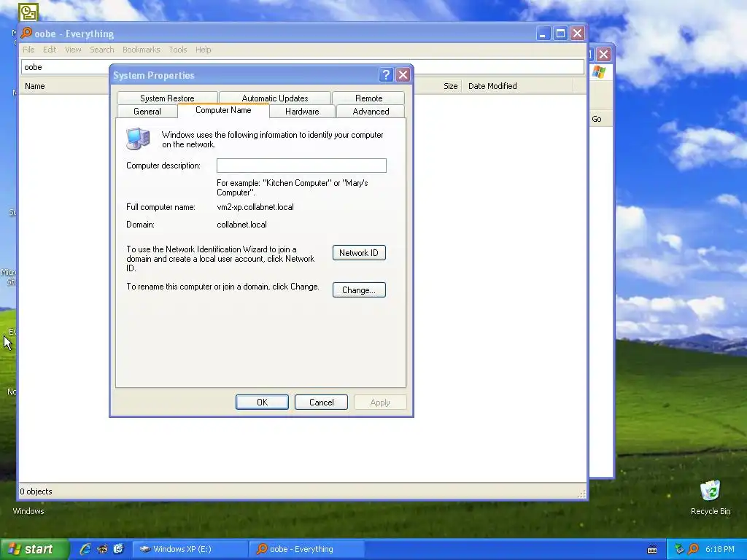This screenshot has width=747, height=560.
Task: Click Go in the background window
Action: click(x=597, y=119)
